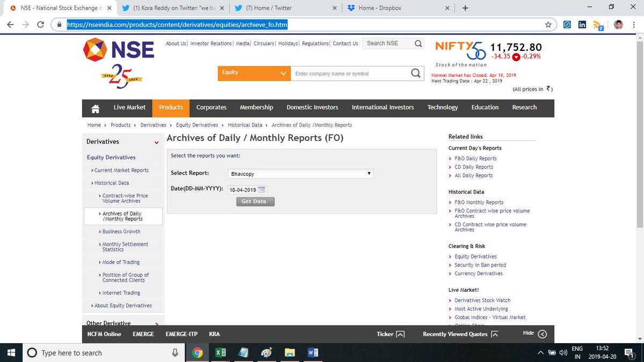Open the Corporates menu
The width and height of the screenshot is (644, 362).
pos(211,107)
